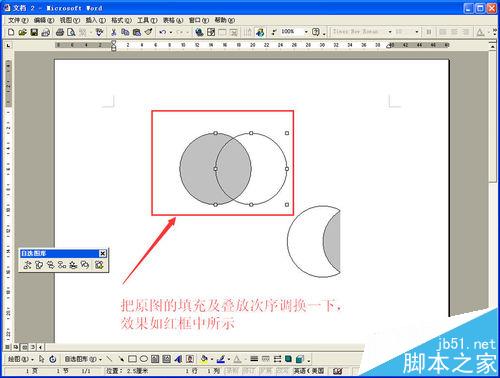The image size is (500, 378).
Task: Create a new blank document
Action: click(x=11, y=32)
